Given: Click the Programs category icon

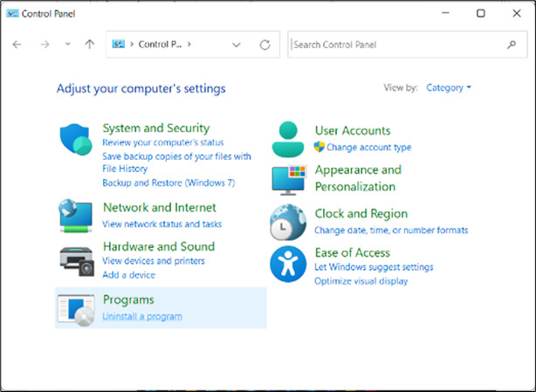Looking at the screenshot, I should click(x=75, y=309).
